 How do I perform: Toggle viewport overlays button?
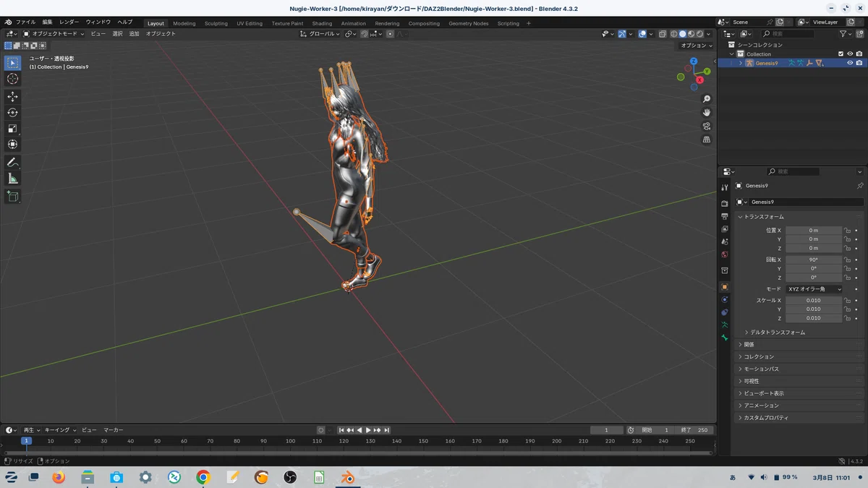(x=642, y=34)
